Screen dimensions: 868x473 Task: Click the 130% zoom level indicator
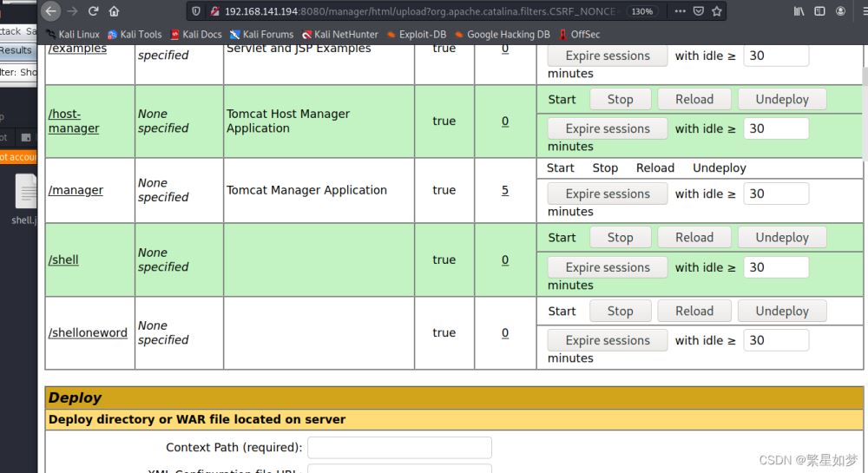[641, 11]
